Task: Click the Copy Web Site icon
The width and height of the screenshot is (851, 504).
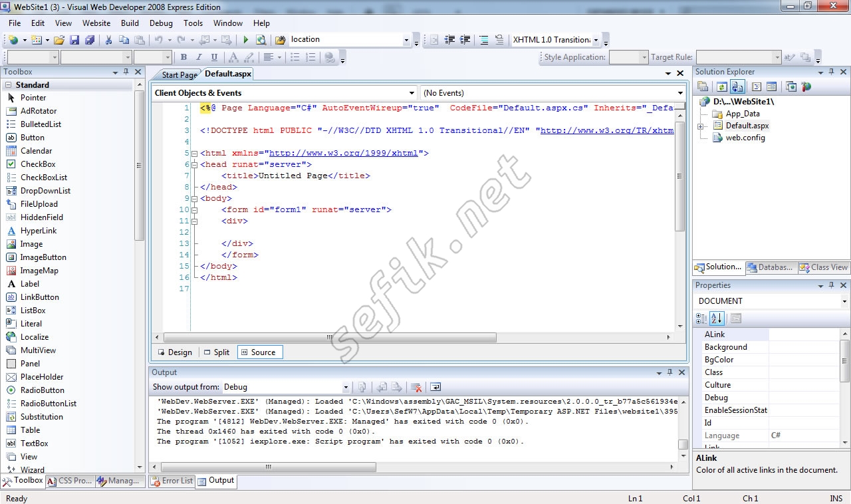Action: [x=791, y=86]
